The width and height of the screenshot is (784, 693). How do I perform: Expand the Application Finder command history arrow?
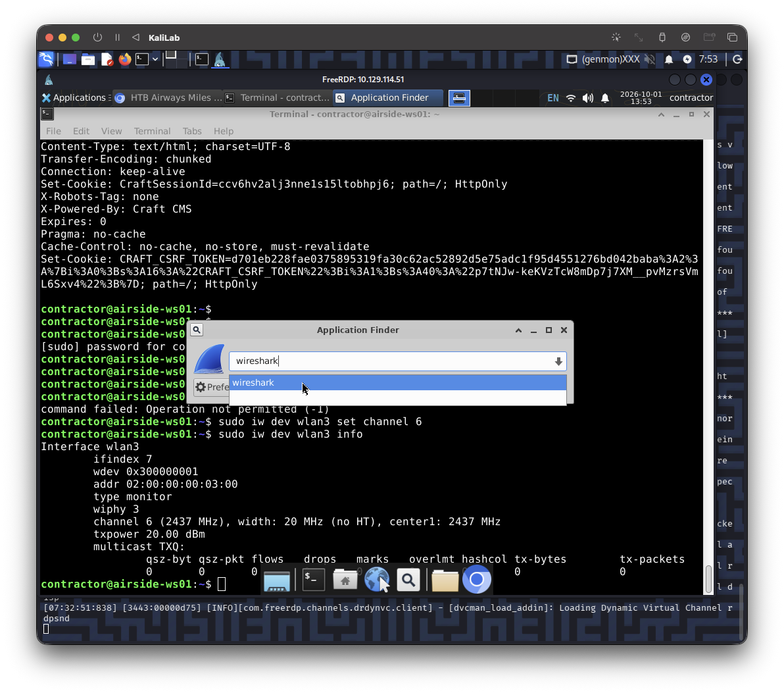click(x=558, y=361)
